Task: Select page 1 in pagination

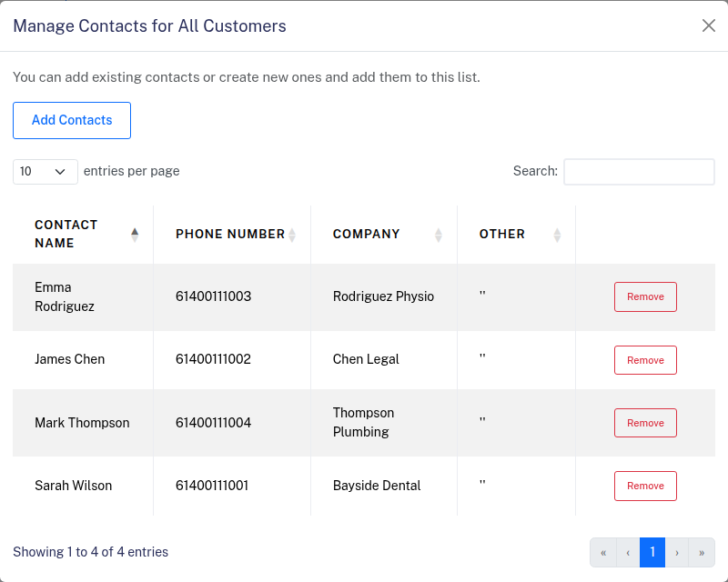Action: tap(652, 552)
